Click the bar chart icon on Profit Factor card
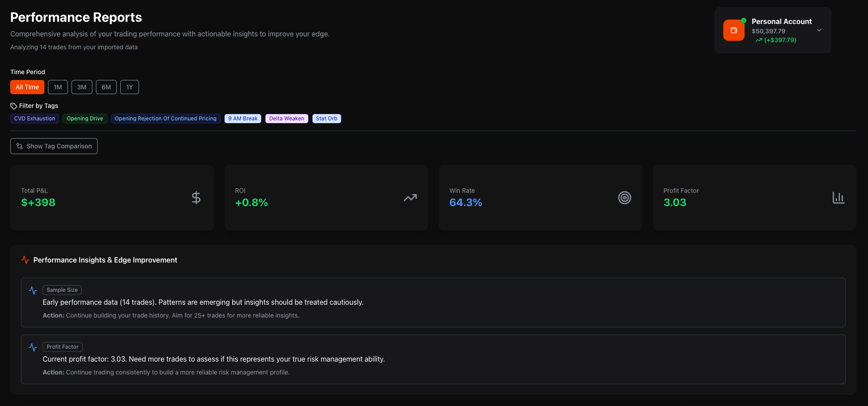868x406 pixels. [x=838, y=198]
